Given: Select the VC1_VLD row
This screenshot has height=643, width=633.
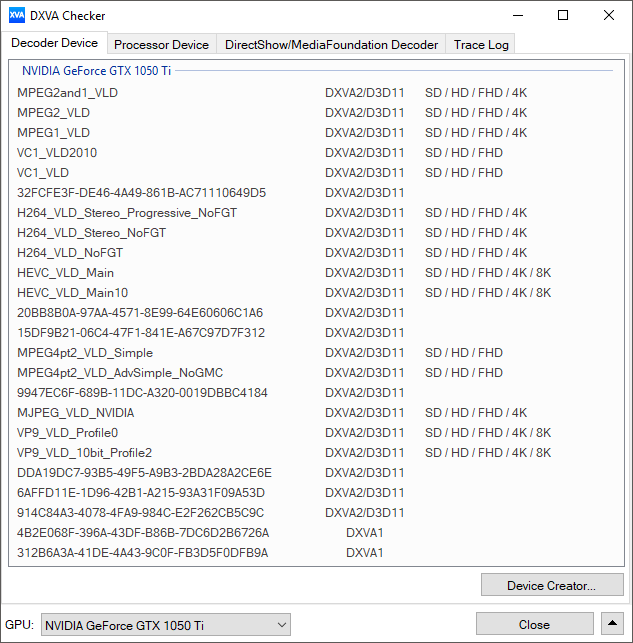Looking at the screenshot, I should [316, 173].
